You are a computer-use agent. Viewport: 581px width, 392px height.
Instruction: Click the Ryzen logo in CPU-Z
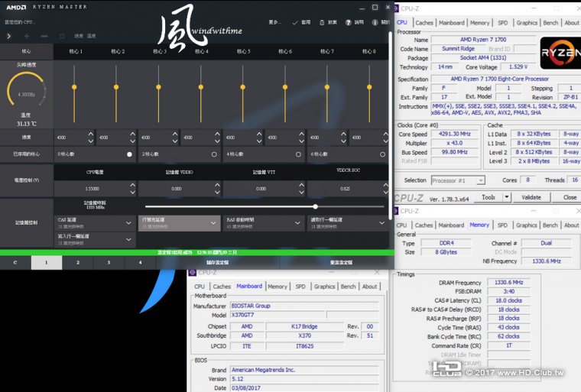(560, 52)
